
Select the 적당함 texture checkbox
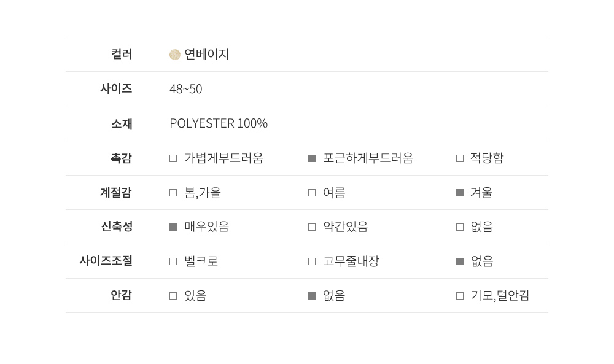point(460,158)
